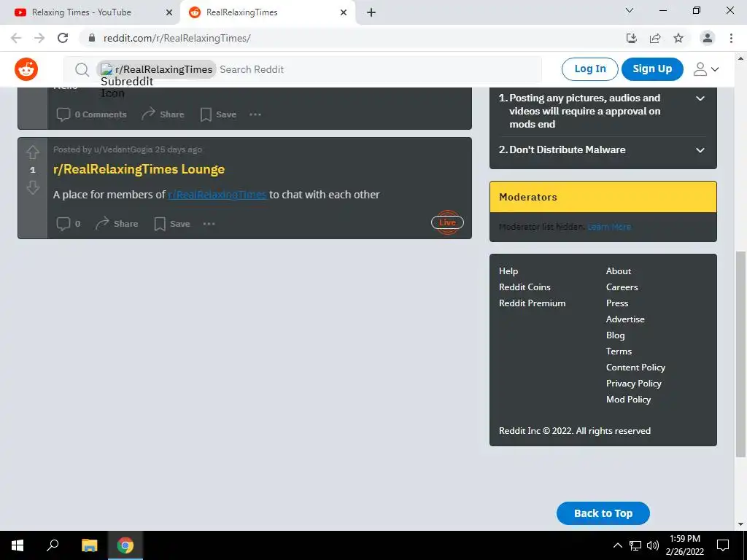Open the Help footer link
The height and width of the screenshot is (560, 747).
tap(508, 271)
